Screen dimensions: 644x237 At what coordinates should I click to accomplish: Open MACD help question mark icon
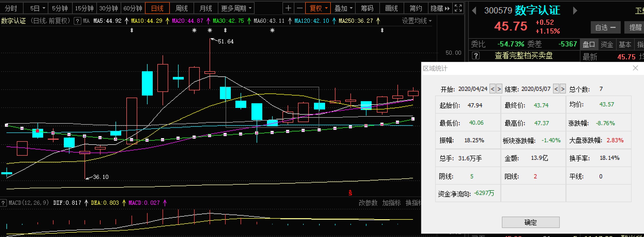click(x=3, y=203)
